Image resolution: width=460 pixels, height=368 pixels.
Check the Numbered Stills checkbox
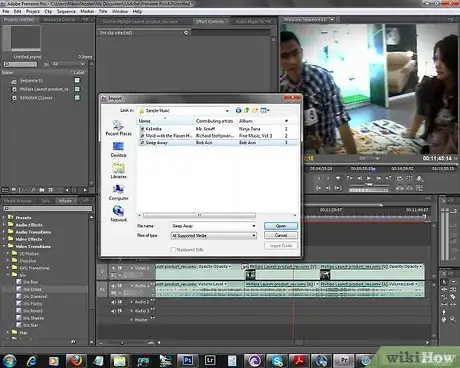pyautogui.click(x=173, y=249)
